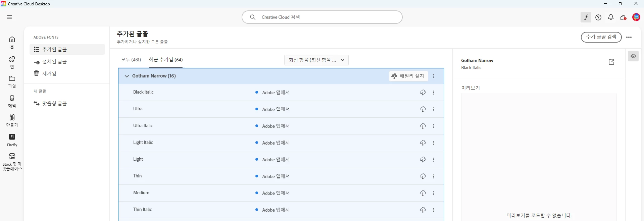Click '미리보기를 로드할 수 없습니다.' message

[539, 216]
